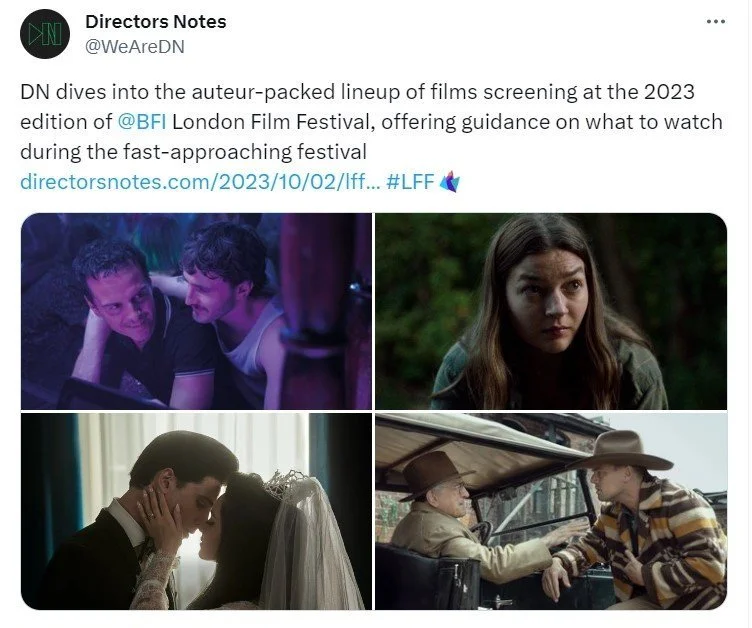The height and width of the screenshot is (628, 752).
Task: Follow the directorsnotes.com article link
Action: 200,182
